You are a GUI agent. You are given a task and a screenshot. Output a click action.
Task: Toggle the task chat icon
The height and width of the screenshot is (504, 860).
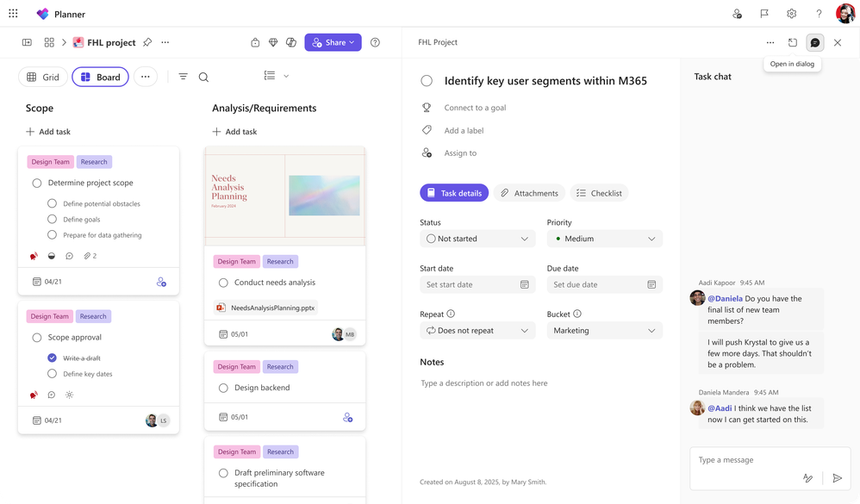click(x=815, y=42)
